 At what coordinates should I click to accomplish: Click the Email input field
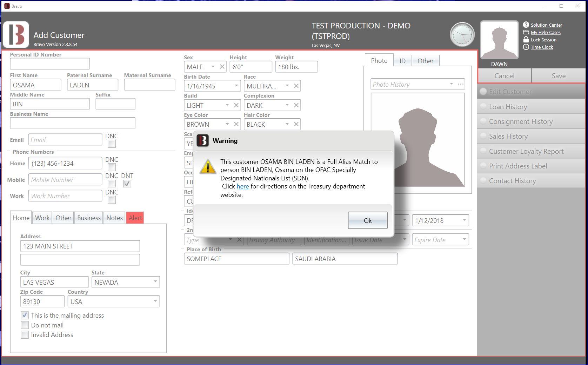coord(65,140)
